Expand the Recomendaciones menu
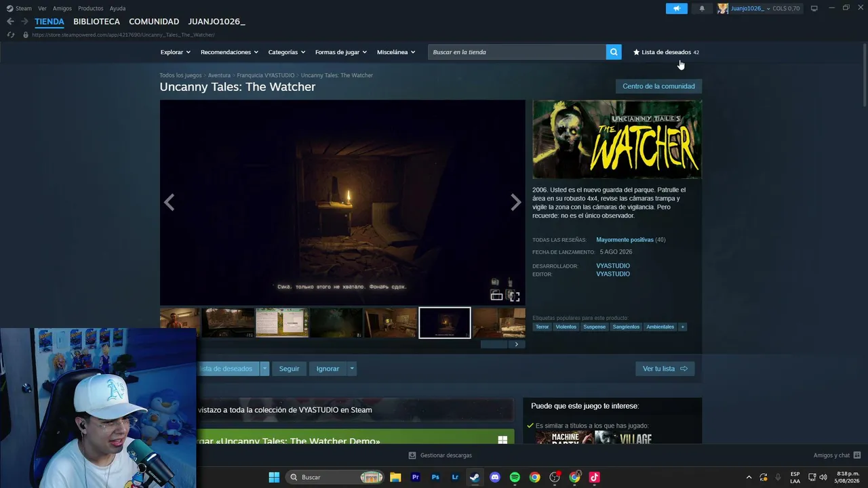Screen dimensions: 868x488 tap(230, 52)
